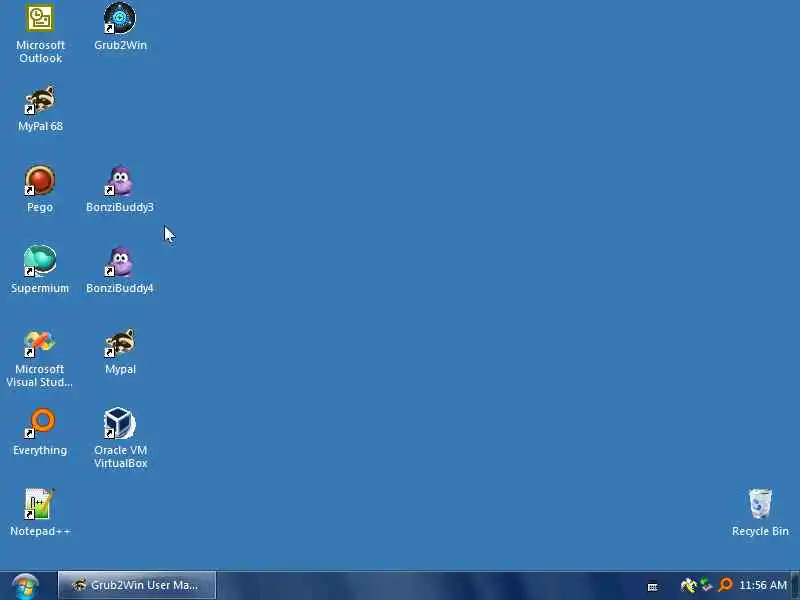Select the Supermium browser shortcut
Screen dimensions: 800x600
point(40,270)
